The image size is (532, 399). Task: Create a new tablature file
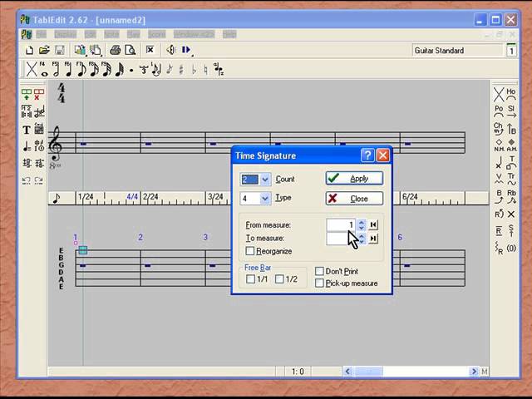pyautogui.click(x=30, y=50)
